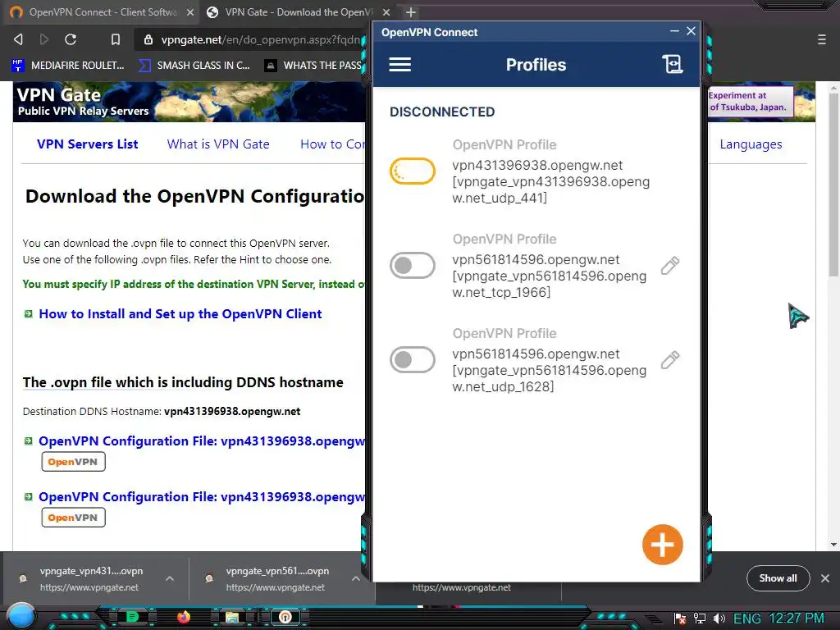840x630 pixels.
Task: Open the volume tray icon
Action: [719, 619]
